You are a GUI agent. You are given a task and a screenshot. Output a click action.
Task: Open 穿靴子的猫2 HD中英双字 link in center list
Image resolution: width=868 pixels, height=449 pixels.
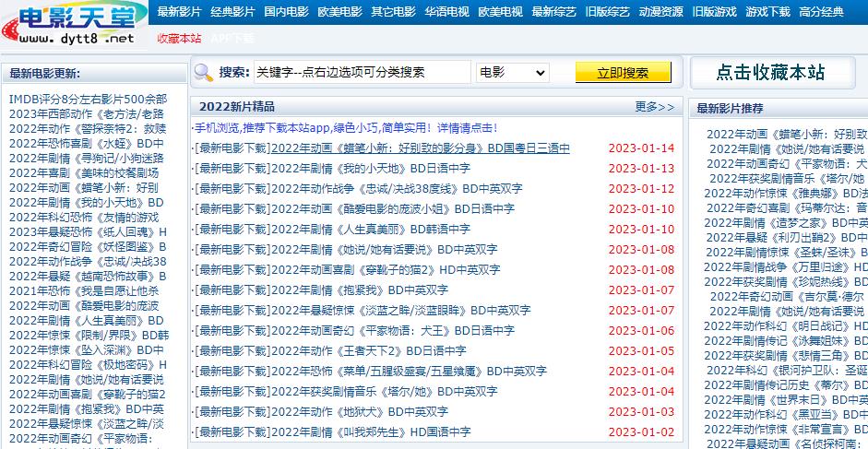point(386,270)
